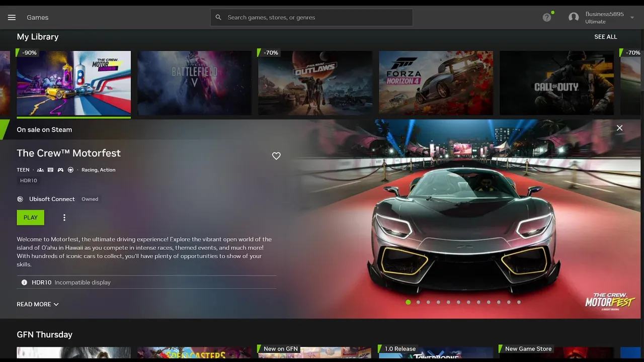The width and height of the screenshot is (644, 362).
Task: Click the keyboard support icon
Action: coord(50,170)
